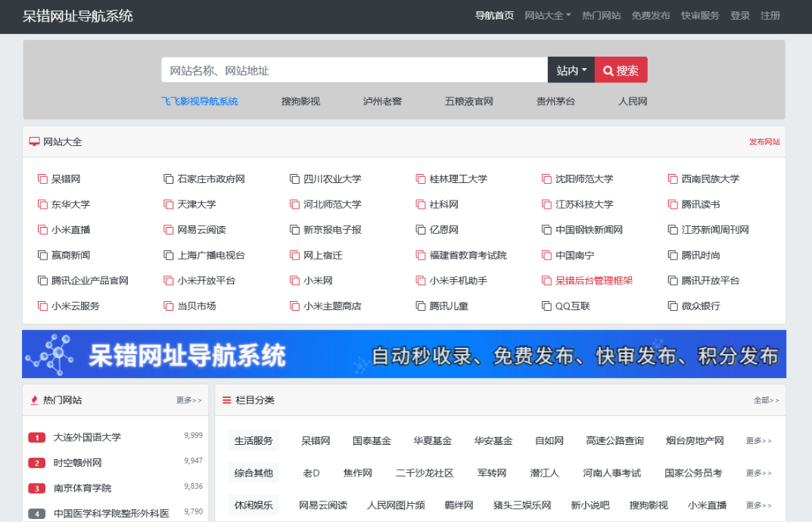The width and height of the screenshot is (812, 528).
Task: Open the 泸州老窖 quick link
Action: [382, 101]
